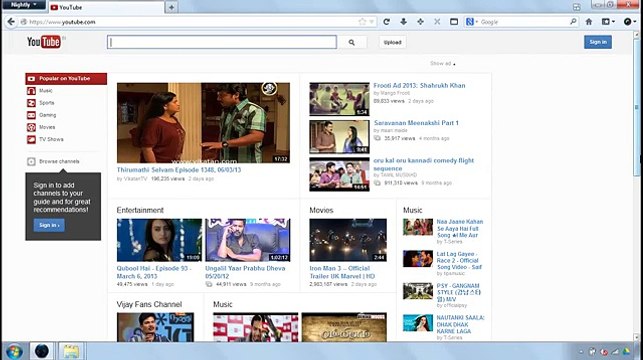Screen dimensions: 643x360
Task: Focus the YouTube search input field
Action: pyautogui.click(x=222, y=42)
